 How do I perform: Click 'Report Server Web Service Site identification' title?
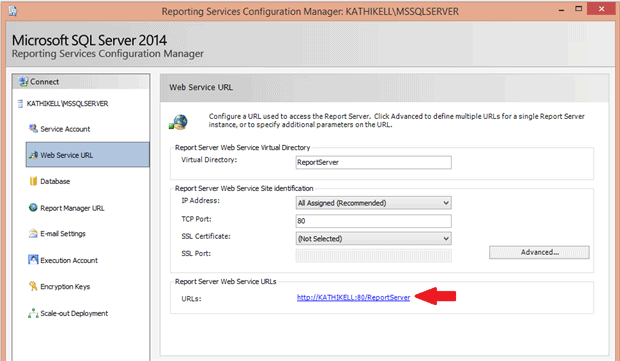click(x=244, y=188)
